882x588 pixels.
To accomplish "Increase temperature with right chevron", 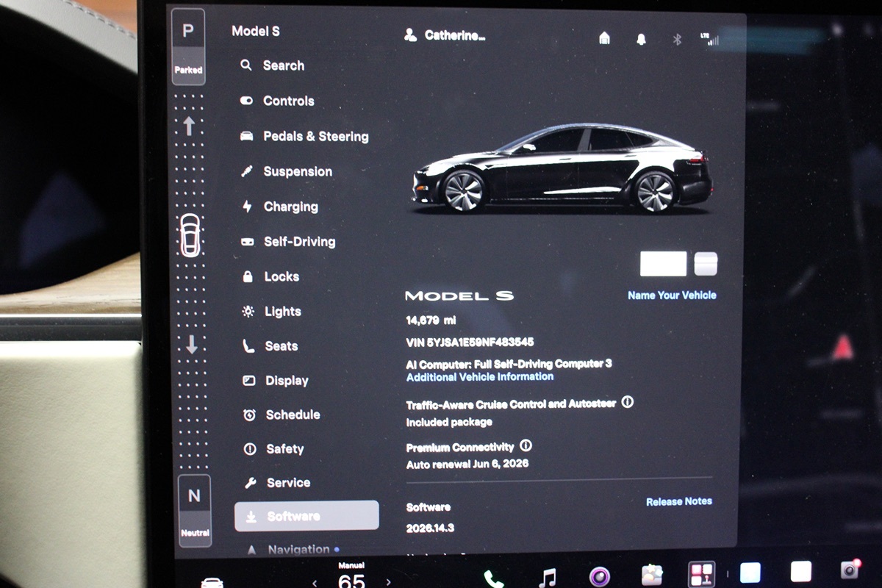I will click(x=388, y=583).
